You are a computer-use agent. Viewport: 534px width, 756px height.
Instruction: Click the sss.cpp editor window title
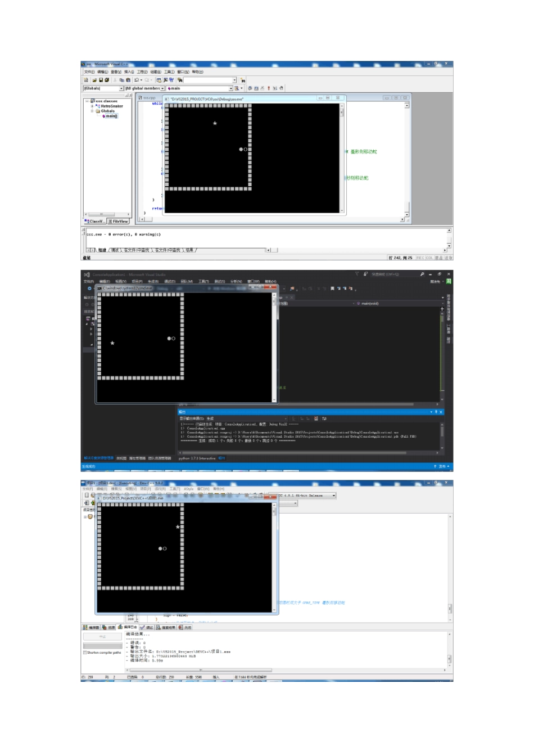pyautogui.click(x=148, y=97)
